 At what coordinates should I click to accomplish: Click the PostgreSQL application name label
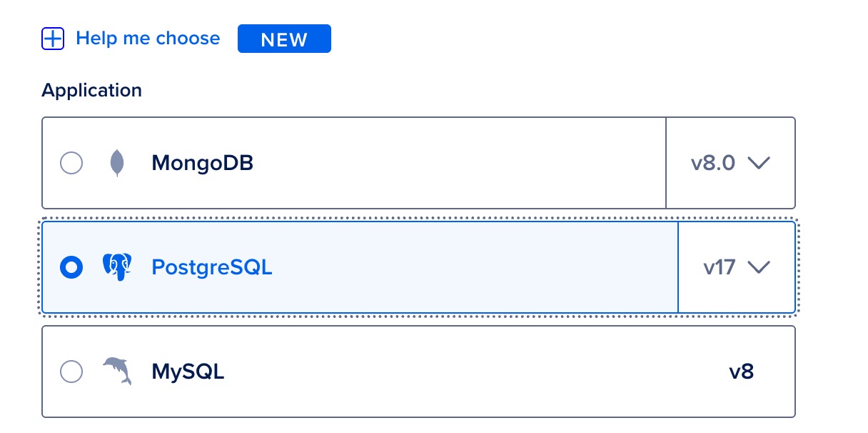click(x=211, y=267)
